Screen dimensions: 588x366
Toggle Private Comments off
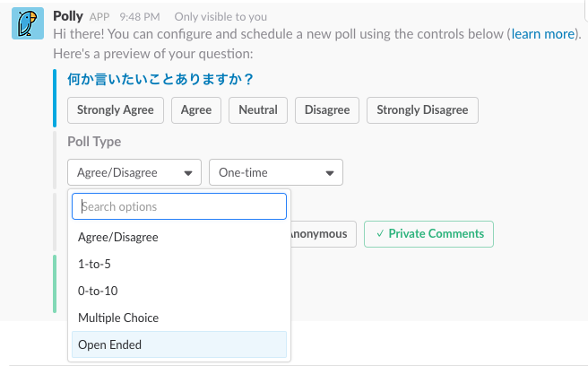(429, 234)
